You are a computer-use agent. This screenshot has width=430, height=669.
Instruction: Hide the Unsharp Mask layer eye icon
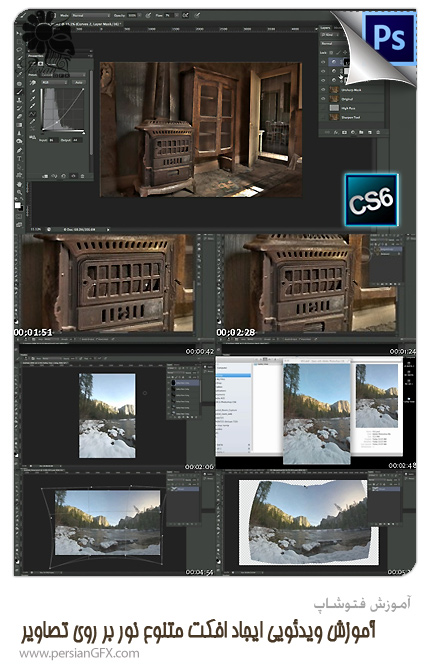[x=323, y=90]
